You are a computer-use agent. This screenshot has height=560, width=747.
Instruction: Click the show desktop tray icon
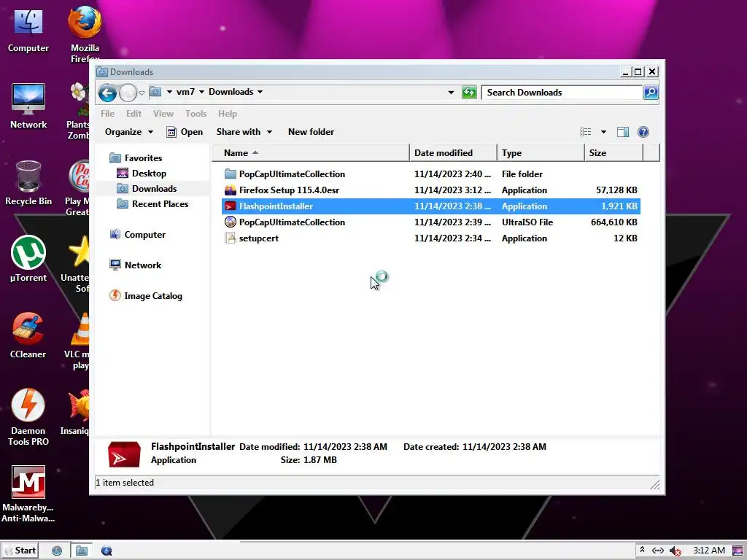[x=738, y=551]
